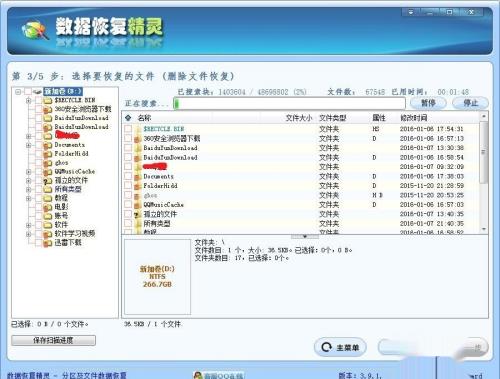The height and width of the screenshot is (379, 500).
Task: Click the QQMusicCache folder icon in tree
Action: (48, 172)
